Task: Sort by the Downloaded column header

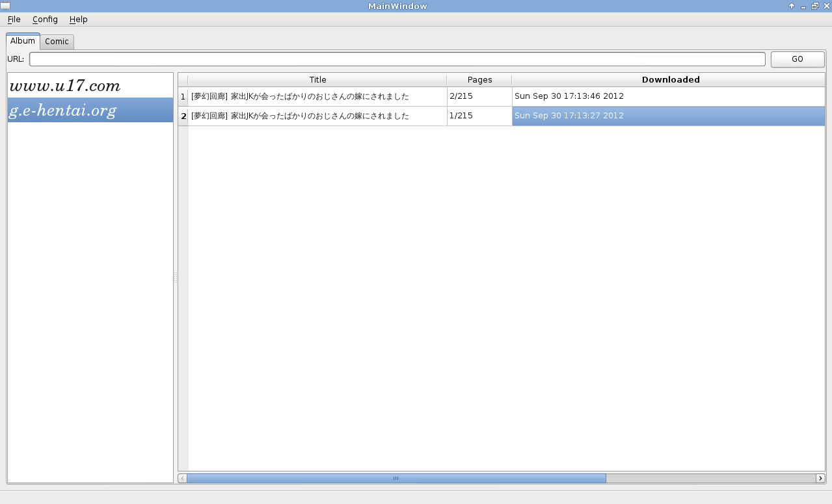Action: coord(670,80)
